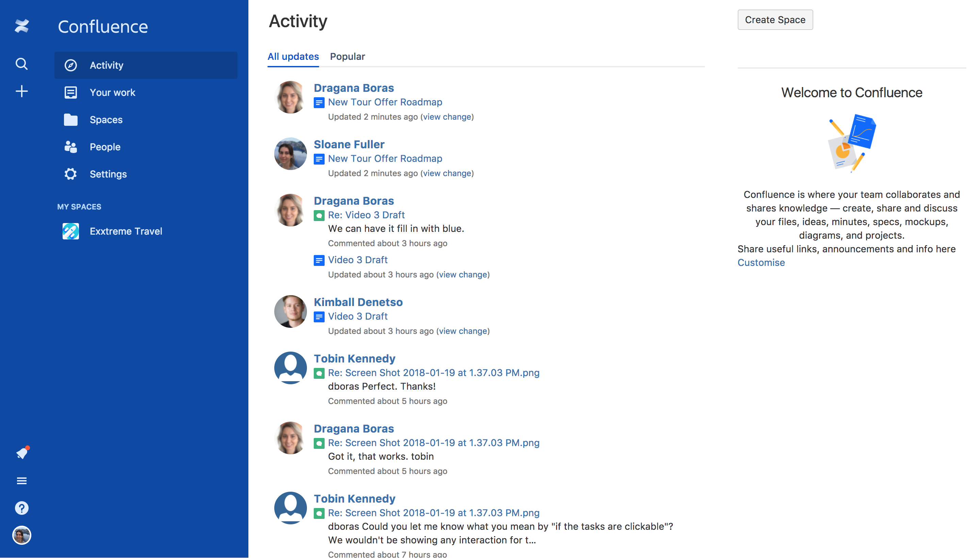Open Sloane Fuller's profile link

click(349, 144)
